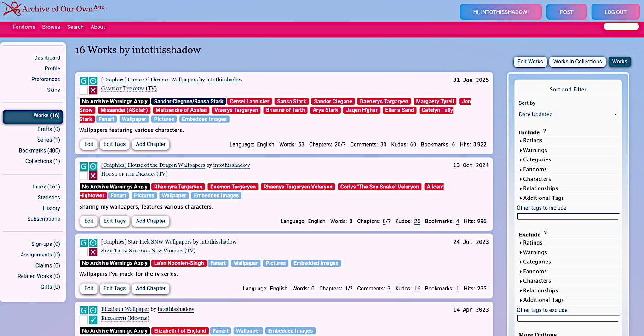Click the incomplete X status icon on Star Trek SNW Wallpapers
The image size is (644, 336).
[92, 253]
